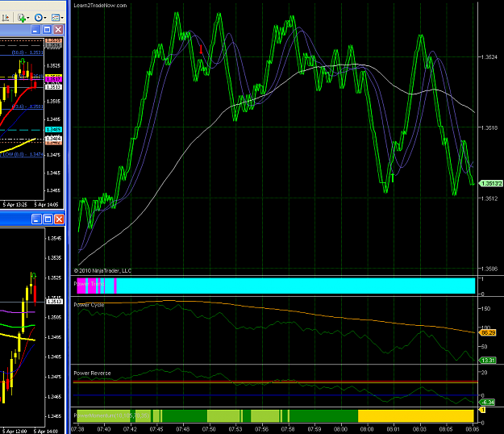Click the 5 Apr 13:25 date label
Screen dimensions: 504x434
[15, 204]
